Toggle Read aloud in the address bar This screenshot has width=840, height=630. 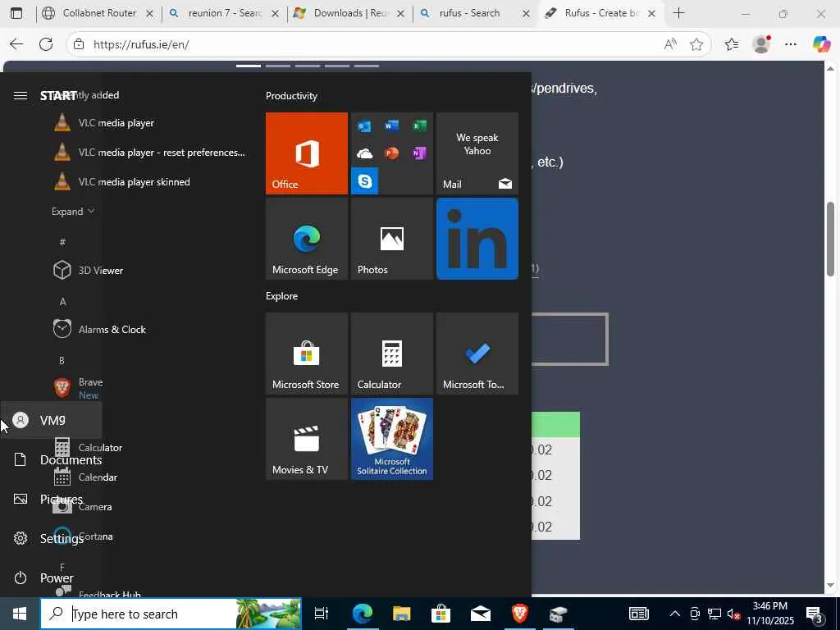(x=670, y=44)
